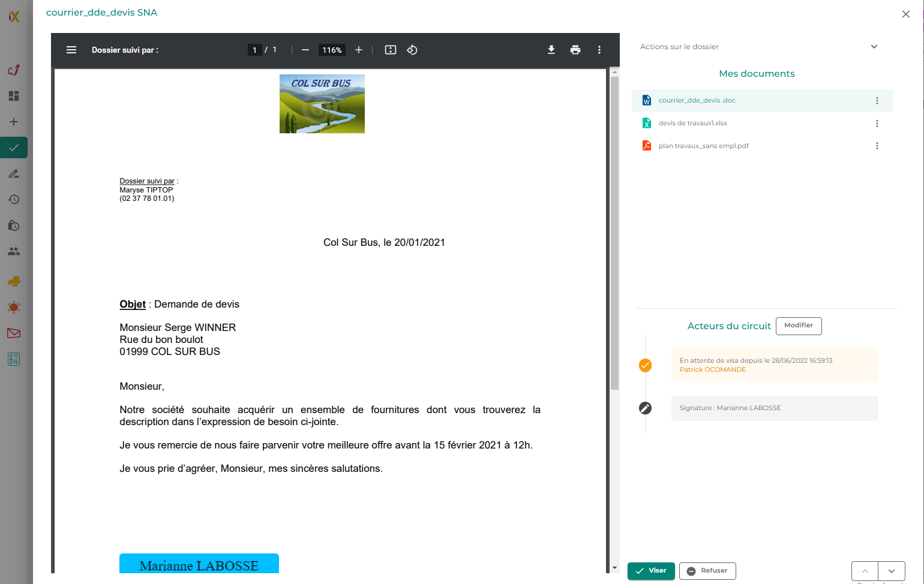The height and width of the screenshot is (584, 924).
Task: Click Mes documents heading
Action: pyautogui.click(x=757, y=74)
